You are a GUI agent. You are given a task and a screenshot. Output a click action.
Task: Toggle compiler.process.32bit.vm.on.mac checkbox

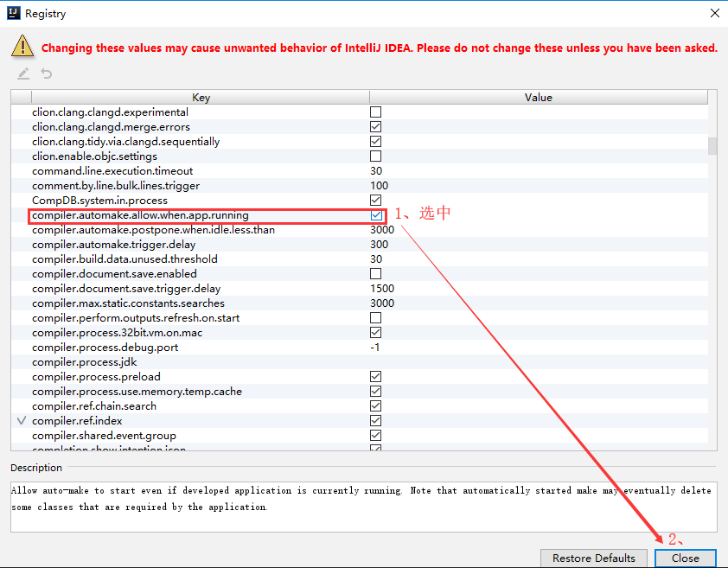click(x=375, y=333)
